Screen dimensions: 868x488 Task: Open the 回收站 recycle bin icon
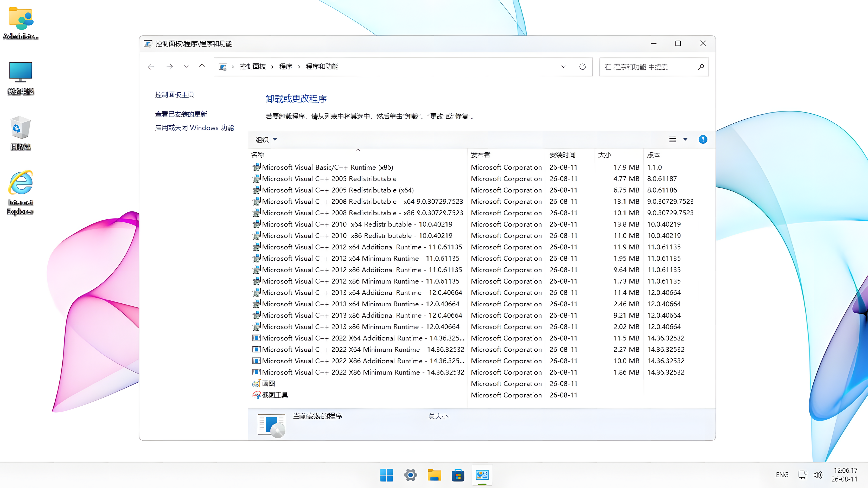pos(21,133)
